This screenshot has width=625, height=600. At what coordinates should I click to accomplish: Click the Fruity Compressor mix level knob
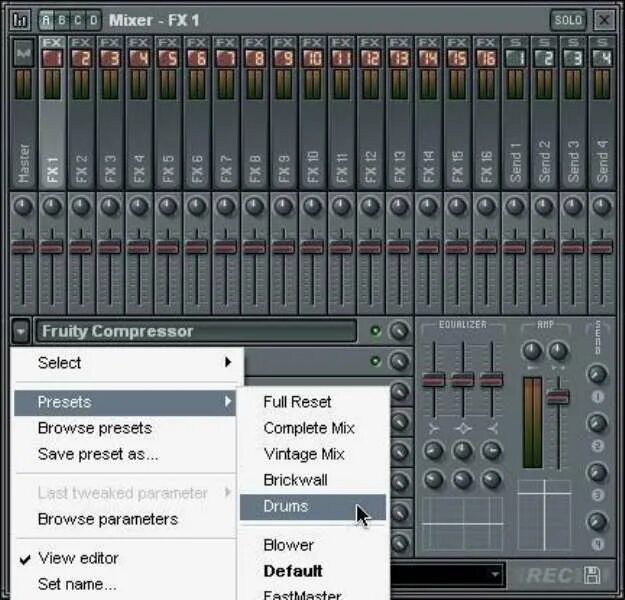(x=399, y=330)
